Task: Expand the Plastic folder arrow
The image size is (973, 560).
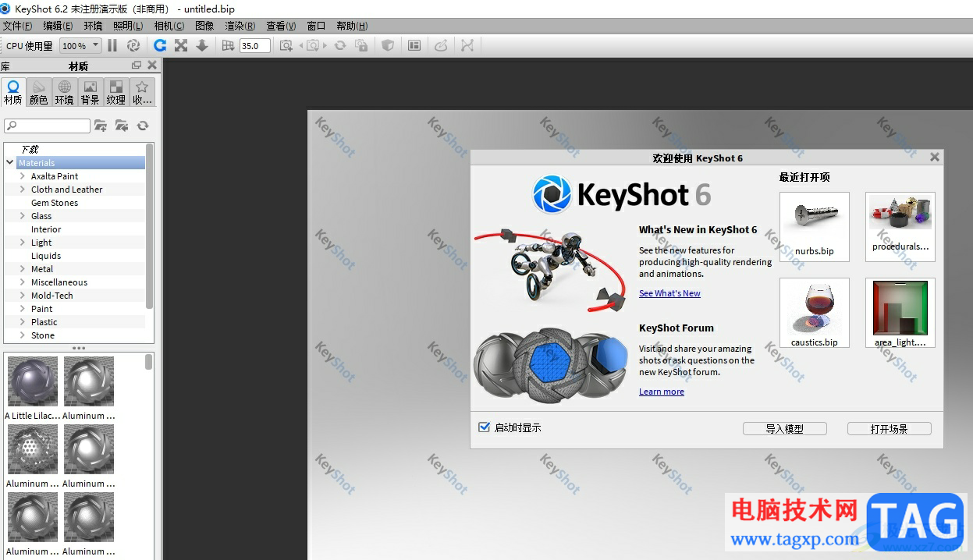Action: coord(23,322)
